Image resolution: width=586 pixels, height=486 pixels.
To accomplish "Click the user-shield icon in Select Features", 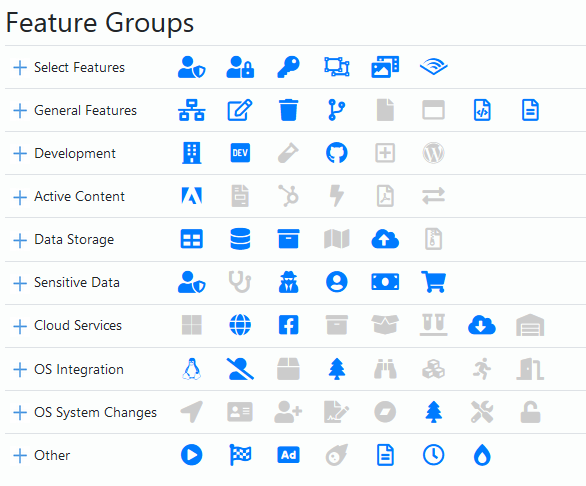I will (192, 67).
